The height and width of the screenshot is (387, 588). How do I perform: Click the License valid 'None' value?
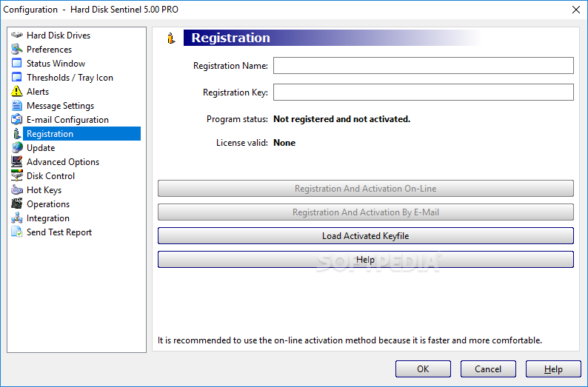pos(284,143)
